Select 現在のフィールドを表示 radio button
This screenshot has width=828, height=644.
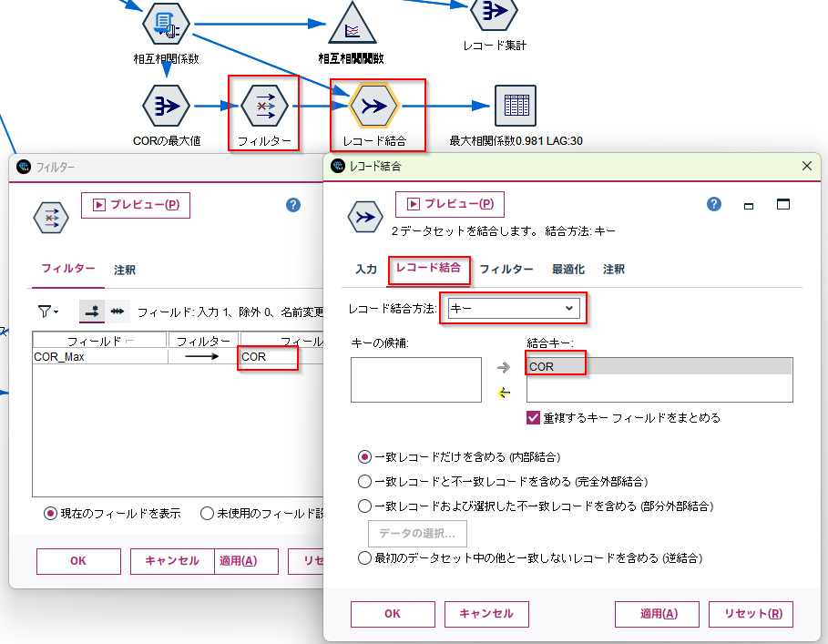pos(50,513)
